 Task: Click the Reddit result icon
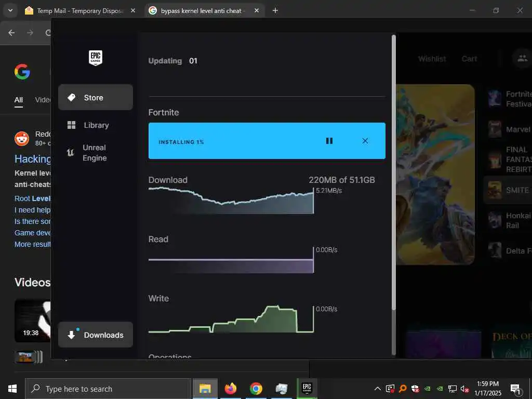[22, 139]
